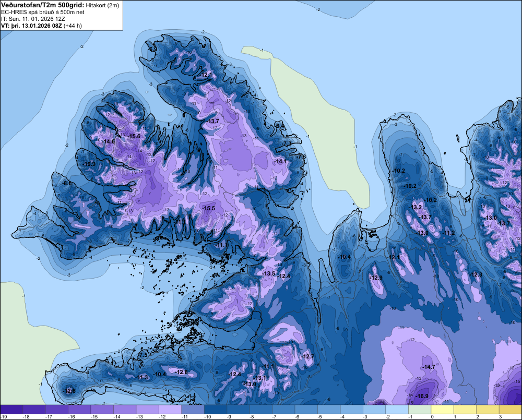Click the -15.6 temperature value

coord(134,136)
